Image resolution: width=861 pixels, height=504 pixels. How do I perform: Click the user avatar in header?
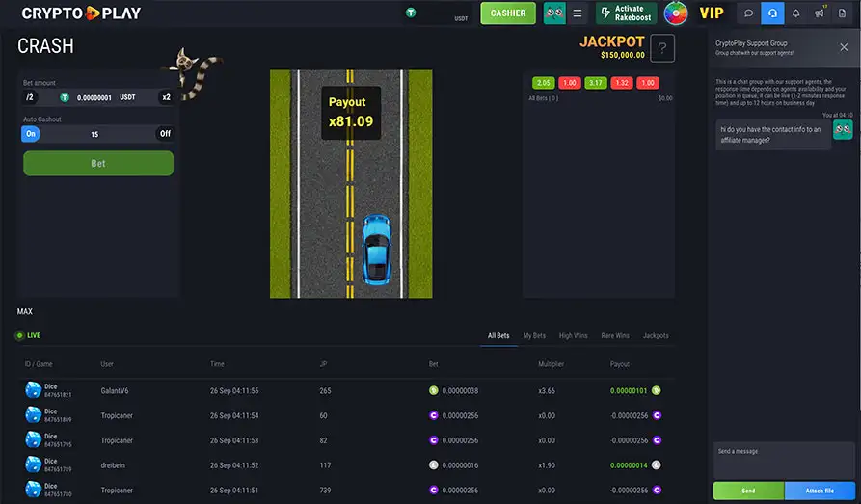tap(554, 13)
